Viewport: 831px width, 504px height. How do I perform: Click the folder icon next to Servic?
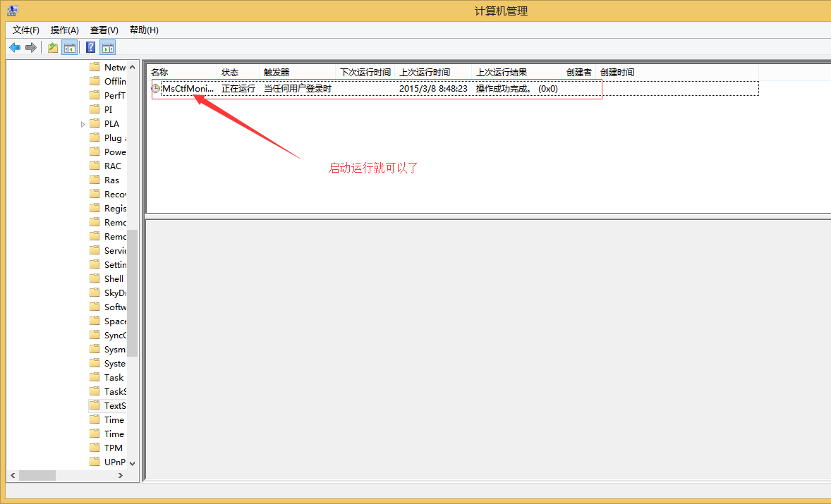[x=95, y=250]
